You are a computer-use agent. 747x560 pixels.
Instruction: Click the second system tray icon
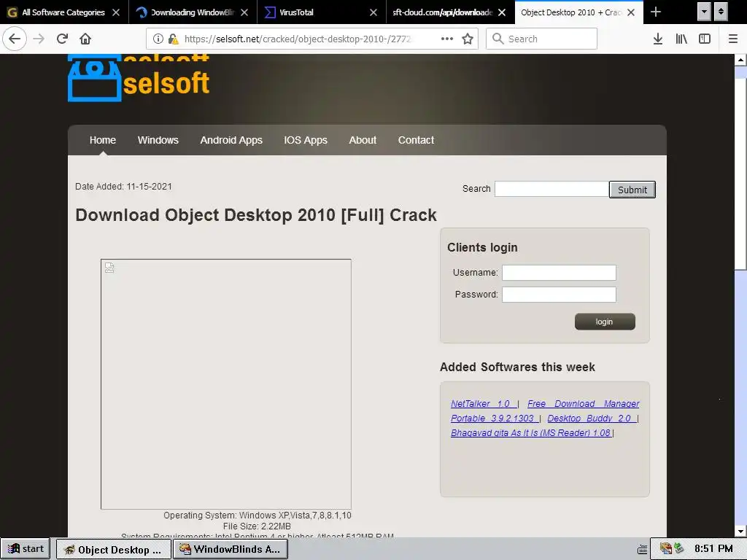click(679, 548)
